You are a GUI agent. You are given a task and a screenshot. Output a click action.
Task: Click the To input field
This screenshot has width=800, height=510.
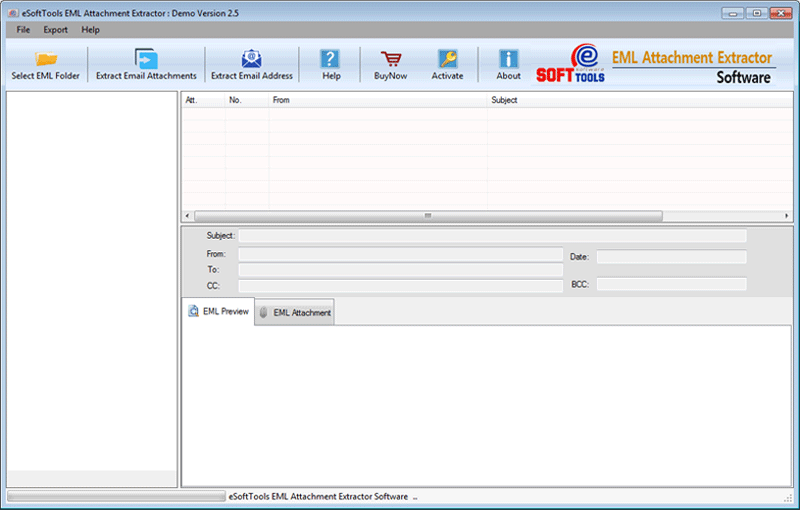coord(401,270)
